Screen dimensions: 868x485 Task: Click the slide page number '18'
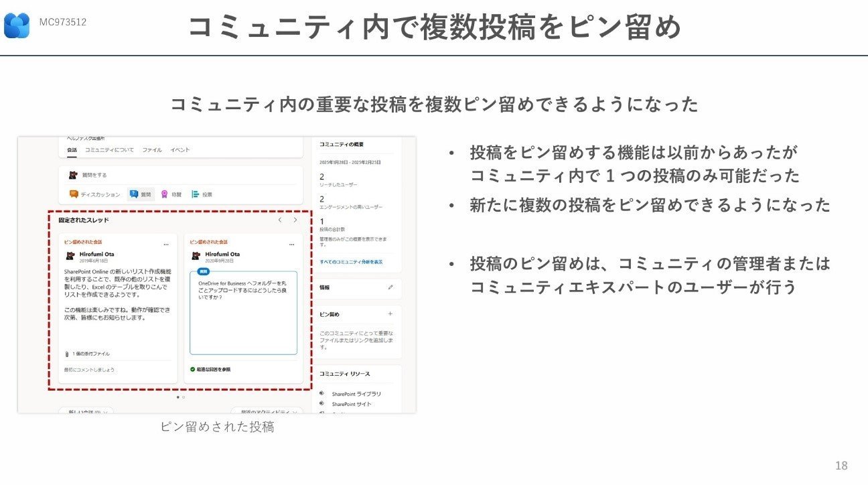click(841, 466)
